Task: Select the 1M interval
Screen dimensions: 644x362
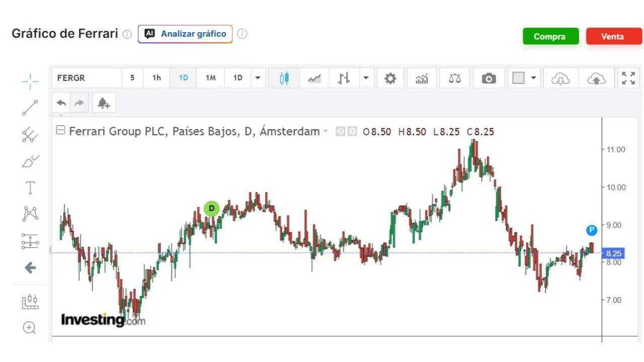Action: 211,78
